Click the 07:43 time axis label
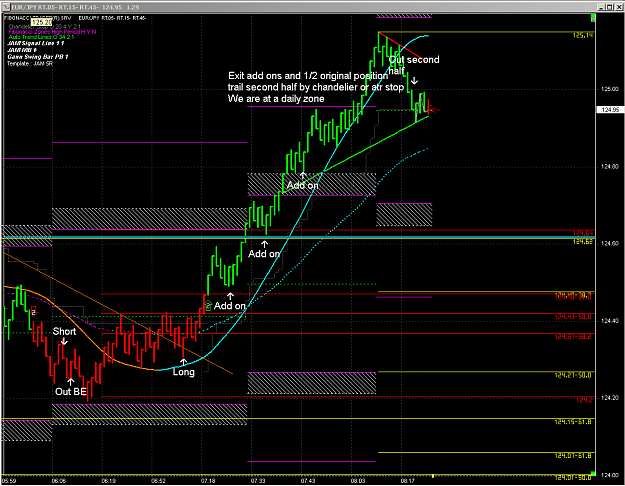 308,481
